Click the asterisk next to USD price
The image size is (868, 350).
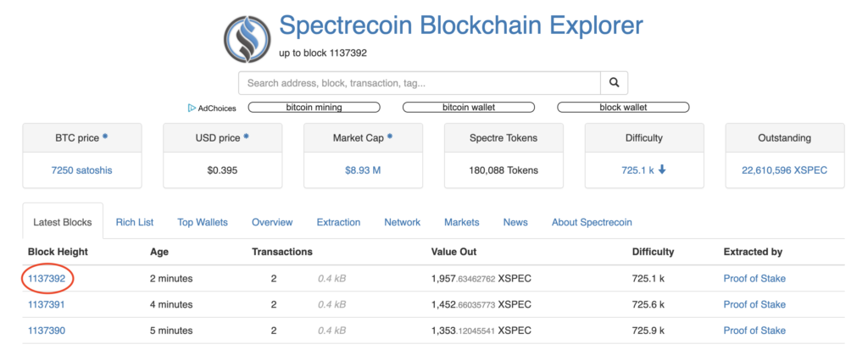(x=246, y=136)
